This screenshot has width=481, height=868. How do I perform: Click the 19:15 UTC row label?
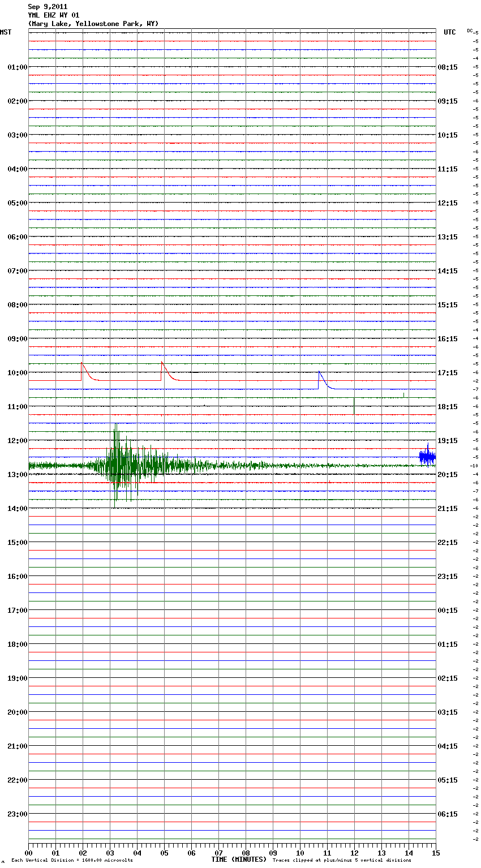[448, 440]
